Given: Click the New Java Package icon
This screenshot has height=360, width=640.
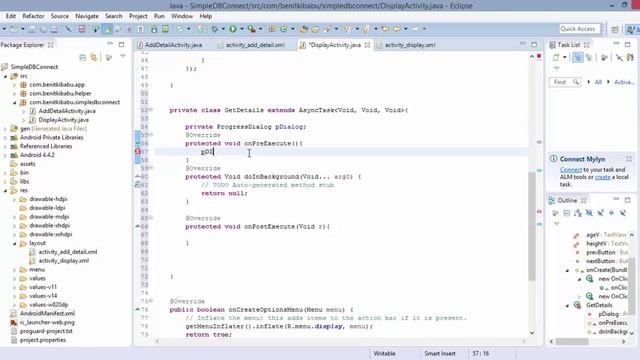Looking at the screenshot, I should point(272,29).
